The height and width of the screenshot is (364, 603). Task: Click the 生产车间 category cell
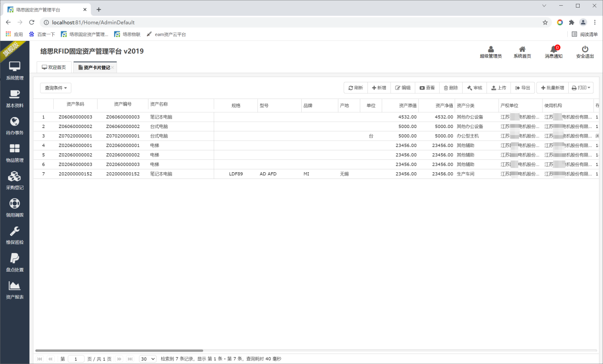tap(476, 174)
